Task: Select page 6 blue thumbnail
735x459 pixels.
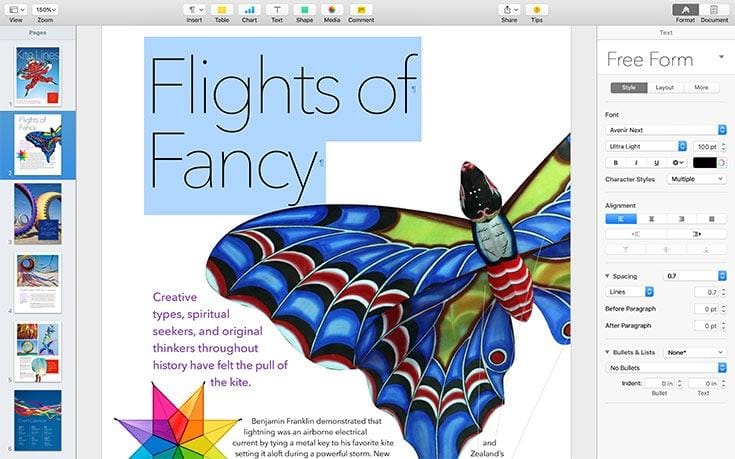Action: coord(38,420)
